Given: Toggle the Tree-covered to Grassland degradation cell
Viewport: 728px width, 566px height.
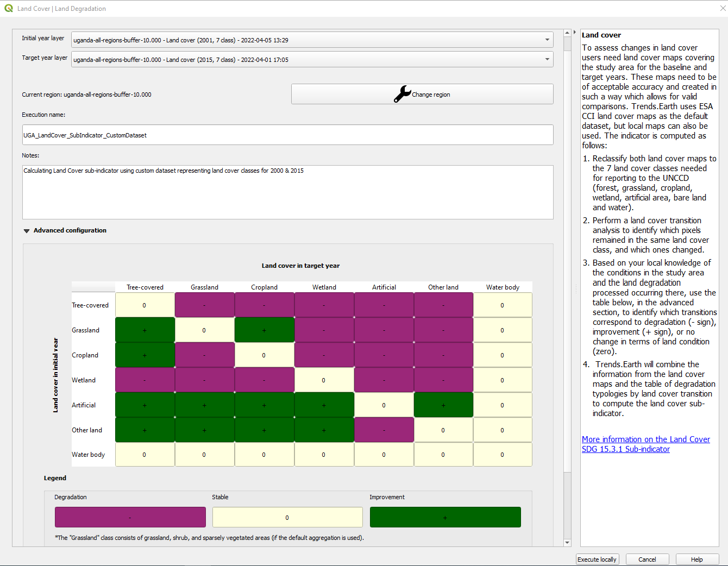Looking at the screenshot, I should [x=204, y=305].
